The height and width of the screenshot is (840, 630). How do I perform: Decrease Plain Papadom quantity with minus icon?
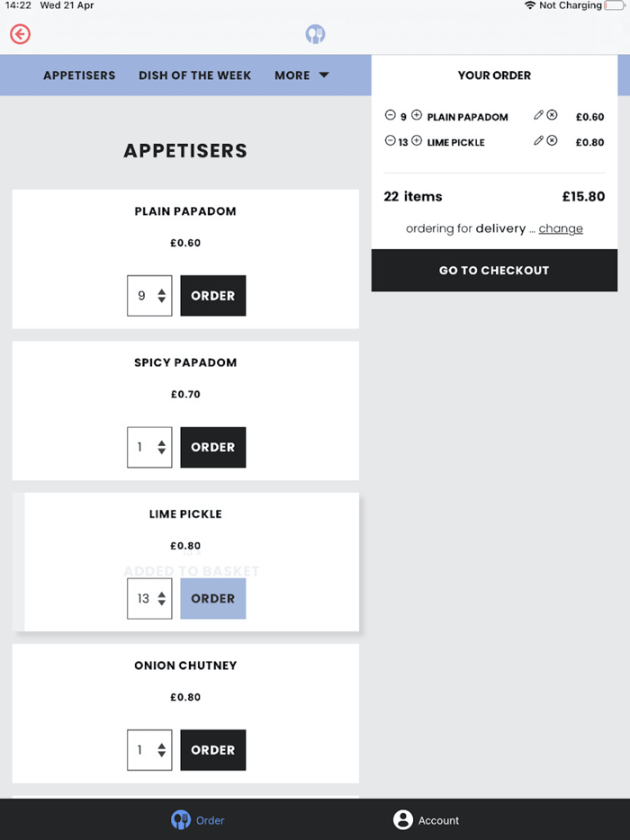(x=391, y=115)
